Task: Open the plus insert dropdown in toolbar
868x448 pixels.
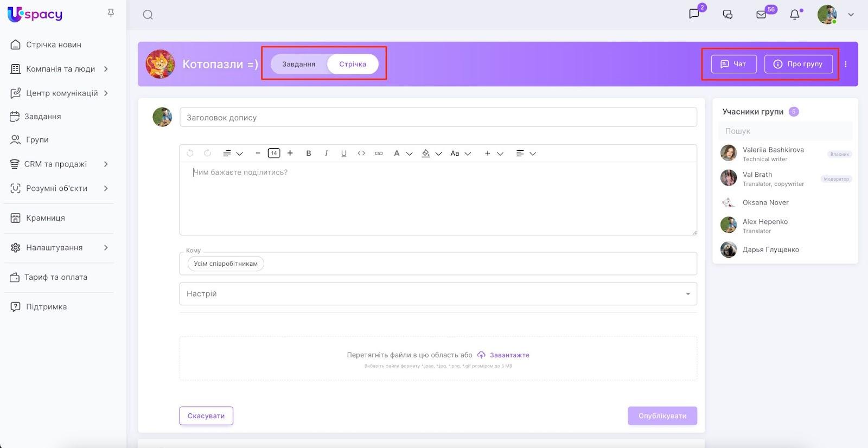Action: 494,153
